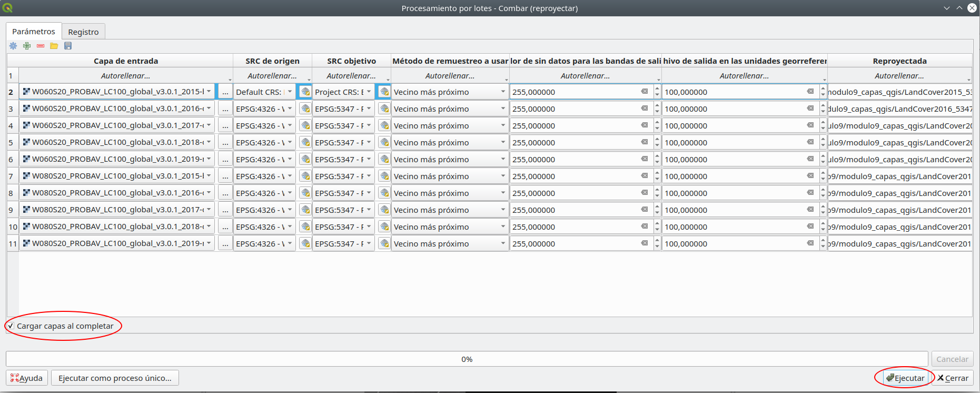
Task: Clear the 100,000000 resolution value in row 4
Action: 810,125
